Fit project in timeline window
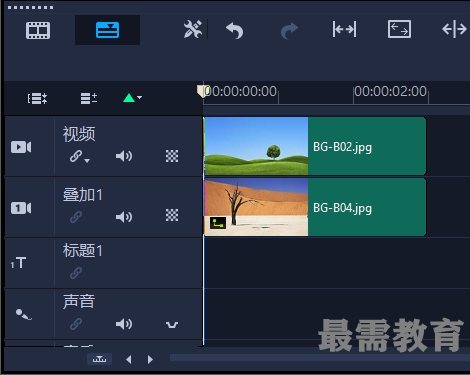 coord(344,29)
